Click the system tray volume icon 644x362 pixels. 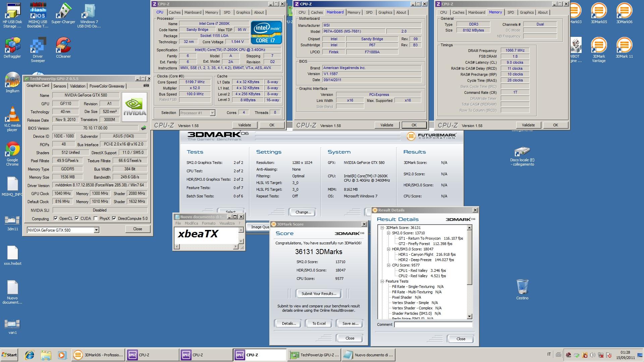click(x=593, y=355)
